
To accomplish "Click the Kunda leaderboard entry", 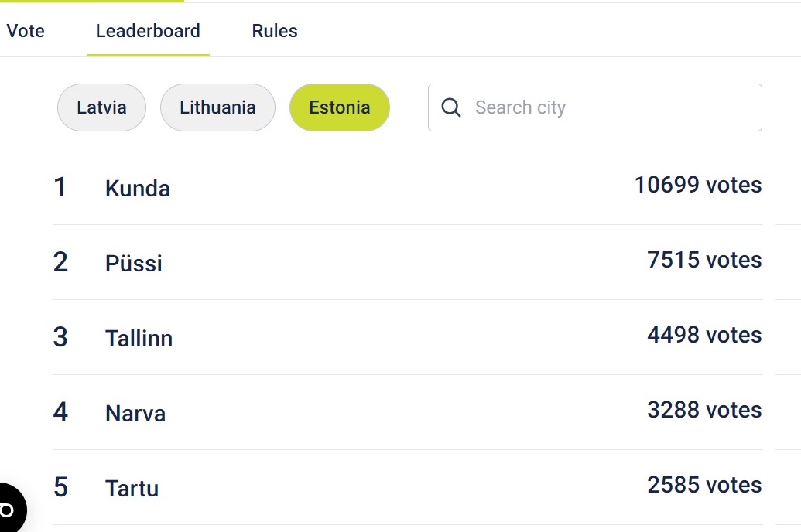I will [x=407, y=187].
